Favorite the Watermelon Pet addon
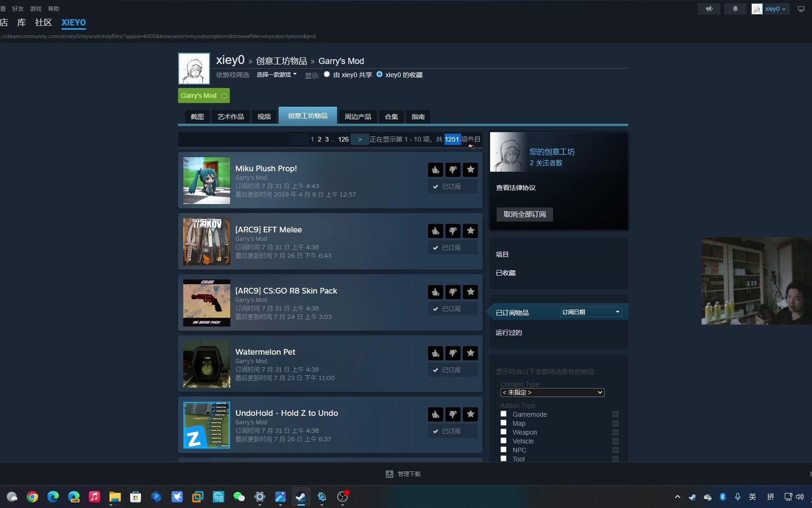Screen dimensions: 812x508 [x=470, y=353]
